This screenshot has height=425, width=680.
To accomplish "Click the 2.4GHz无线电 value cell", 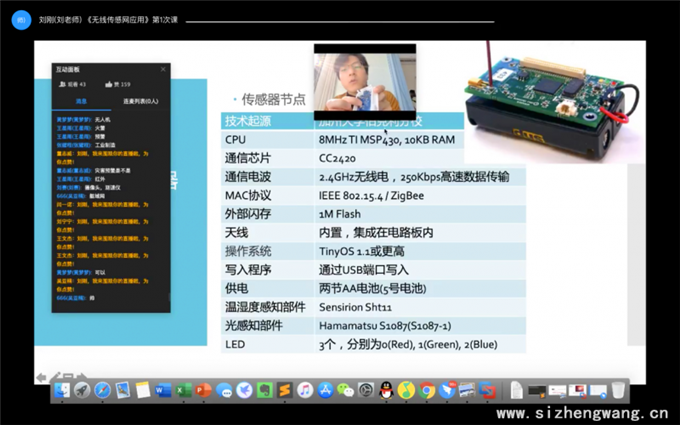I will click(420, 177).
